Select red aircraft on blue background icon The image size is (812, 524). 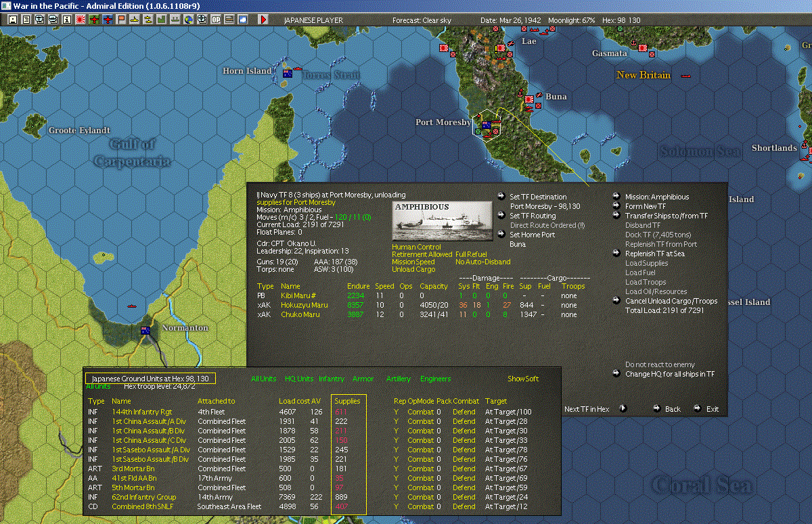point(108,20)
